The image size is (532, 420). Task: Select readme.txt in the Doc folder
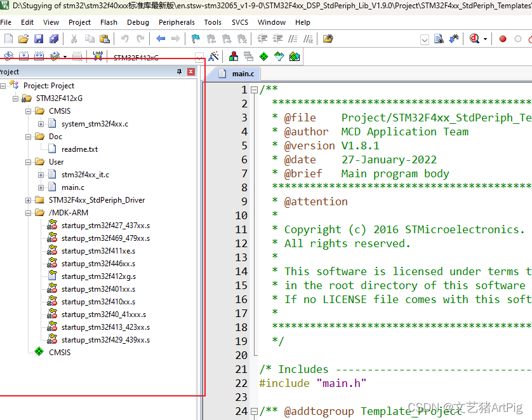[x=79, y=149]
